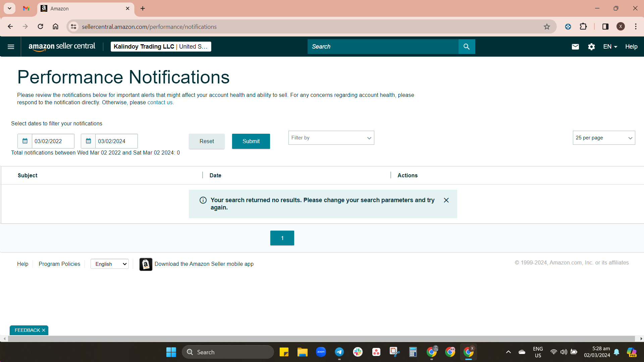This screenshot has width=644, height=362.
Task: Open the Help link in the footer
Action: coord(23,264)
